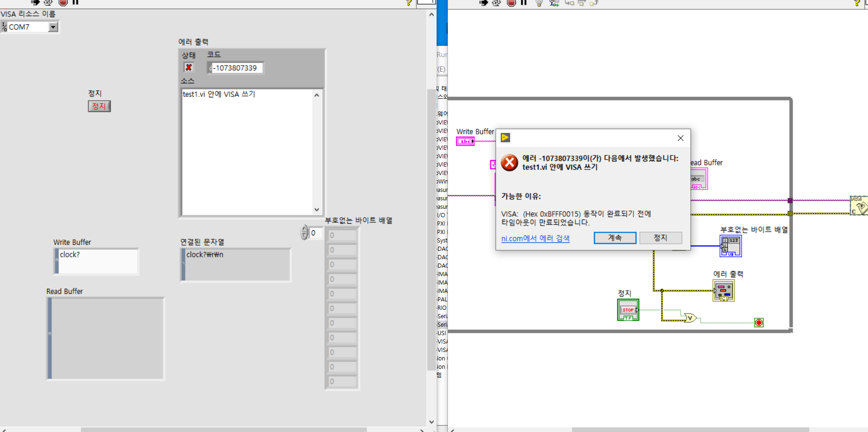Image resolution: width=868 pixels, height=432 pixels.
Task: Open context help in block diagram window
Action: (x=857, y=3)
